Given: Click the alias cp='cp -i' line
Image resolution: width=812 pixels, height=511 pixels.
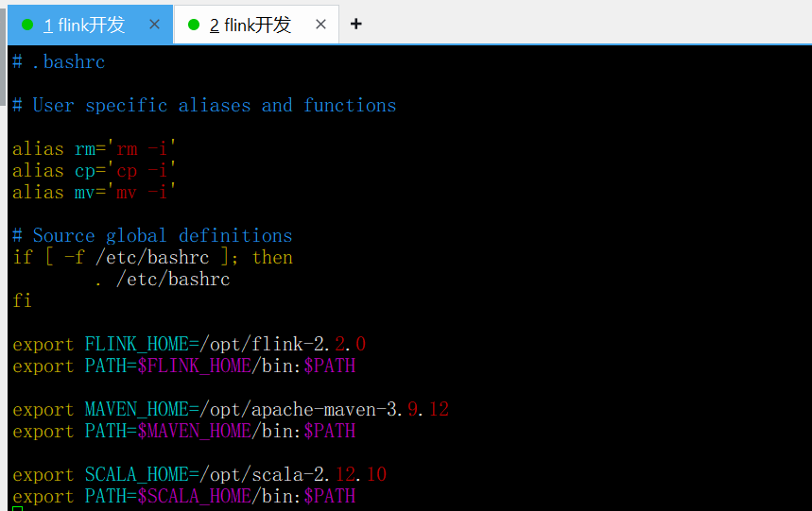Looking at the screenshot, I should [x=95, y=171].
